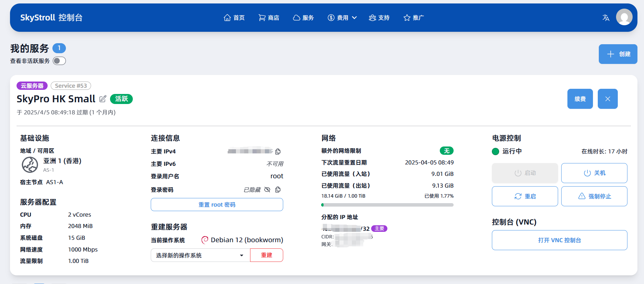
Task: Click the 2048 MiB memory value
Action: pos(80,226)
